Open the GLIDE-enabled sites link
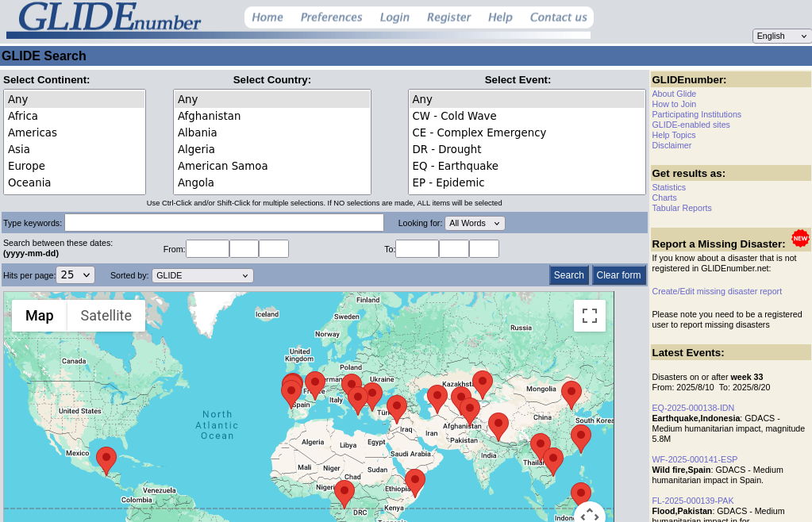 point(691,125)
